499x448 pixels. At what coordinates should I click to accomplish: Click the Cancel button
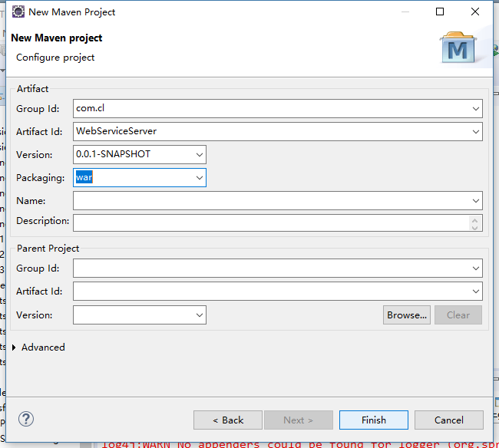click(449, 420)
